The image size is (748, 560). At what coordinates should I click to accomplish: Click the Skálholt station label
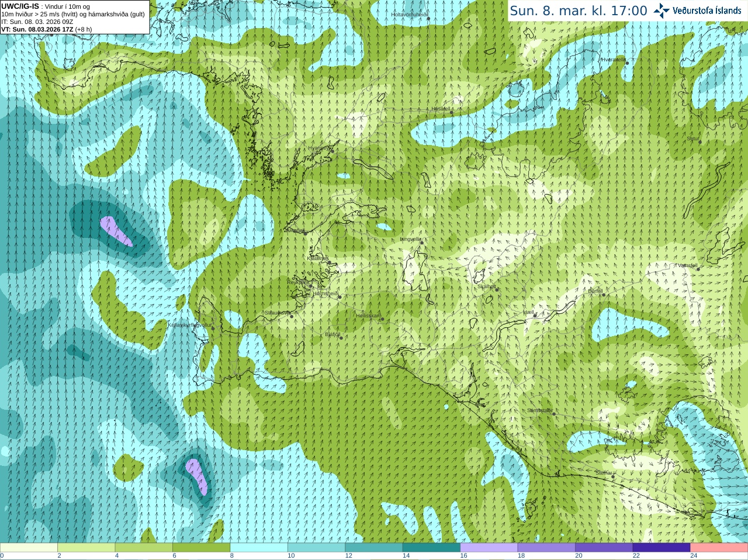[x=487, y=287]
